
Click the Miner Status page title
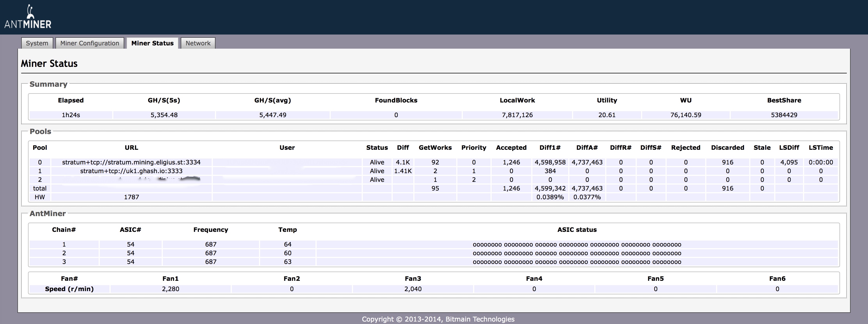click(x=49, y=63)
